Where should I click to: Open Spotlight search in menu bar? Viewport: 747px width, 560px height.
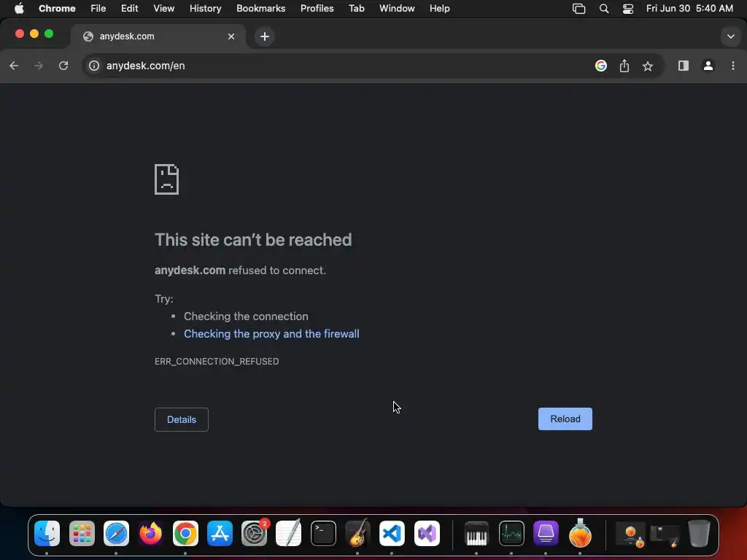(x=603, y=9)
